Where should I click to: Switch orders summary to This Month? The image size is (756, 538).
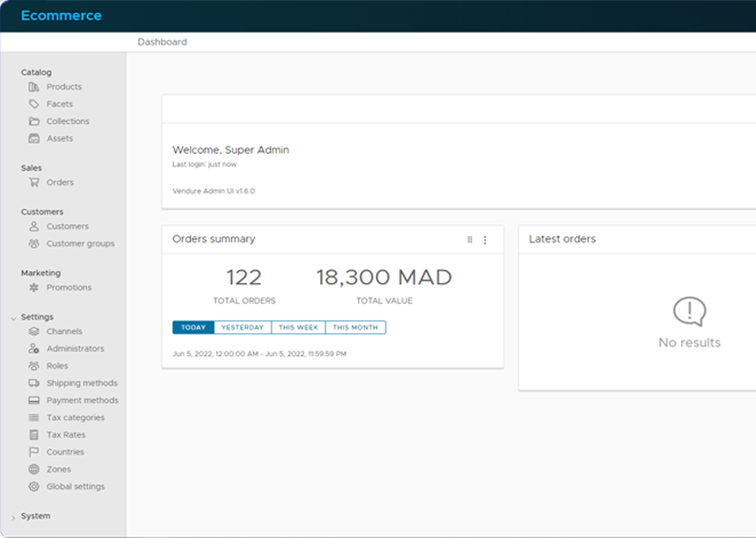[x=355, y=327]
